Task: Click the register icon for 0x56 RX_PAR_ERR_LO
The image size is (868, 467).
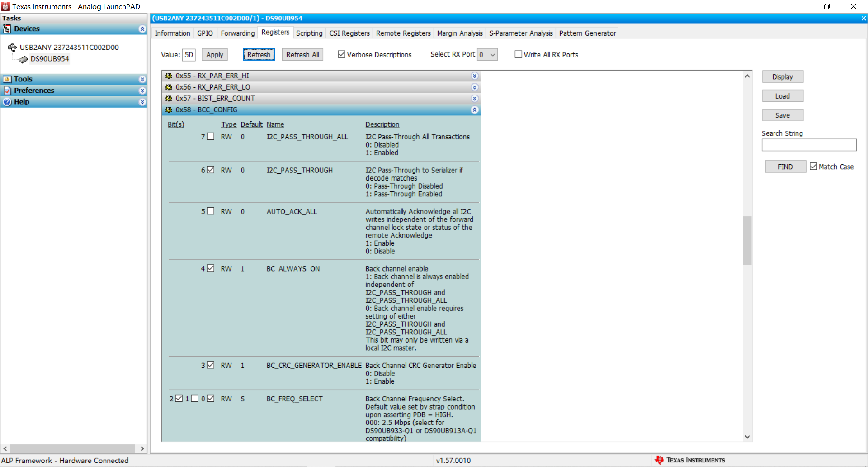Action: click(169, 87)
